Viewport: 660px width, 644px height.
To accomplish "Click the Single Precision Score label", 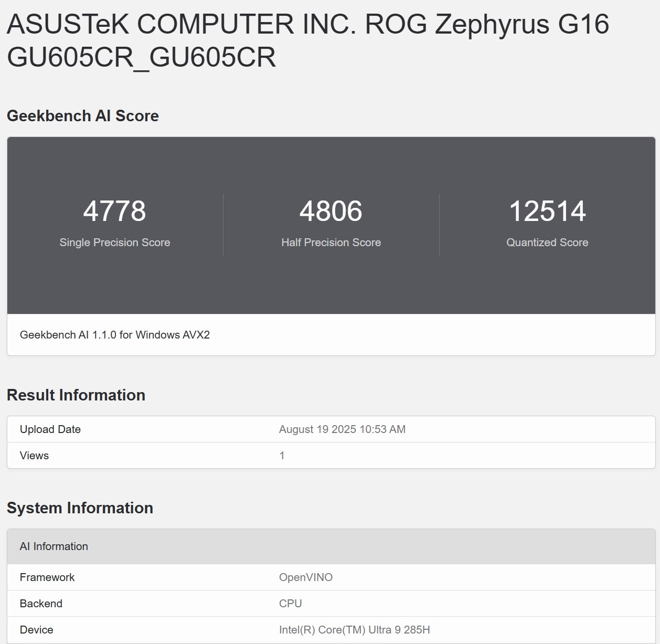I will tap(114, 242).
